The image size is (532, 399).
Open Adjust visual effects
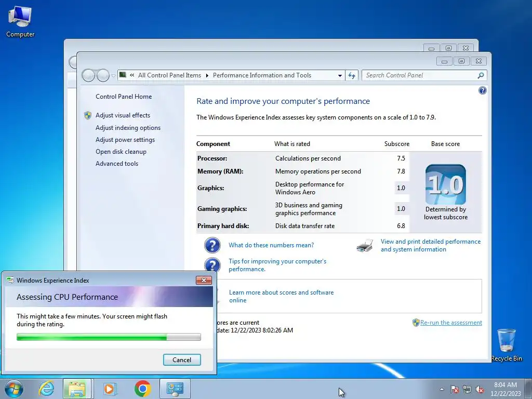[x=123, y=115]
